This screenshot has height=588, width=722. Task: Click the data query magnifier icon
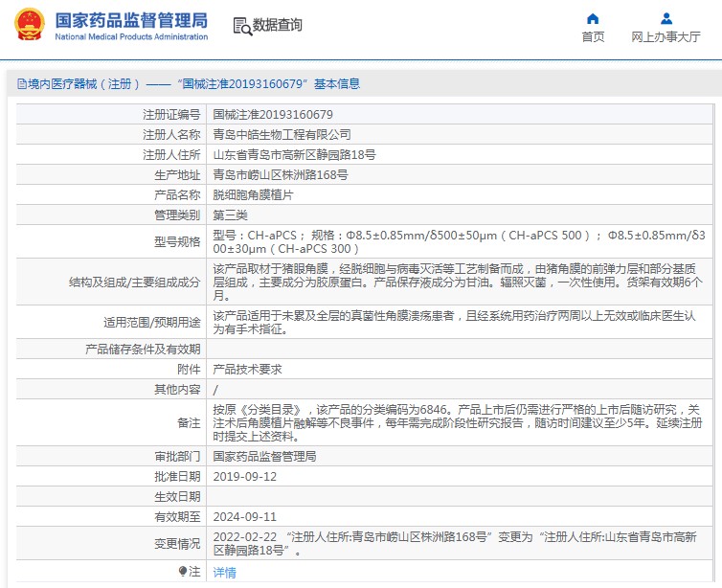coord(242,26)
